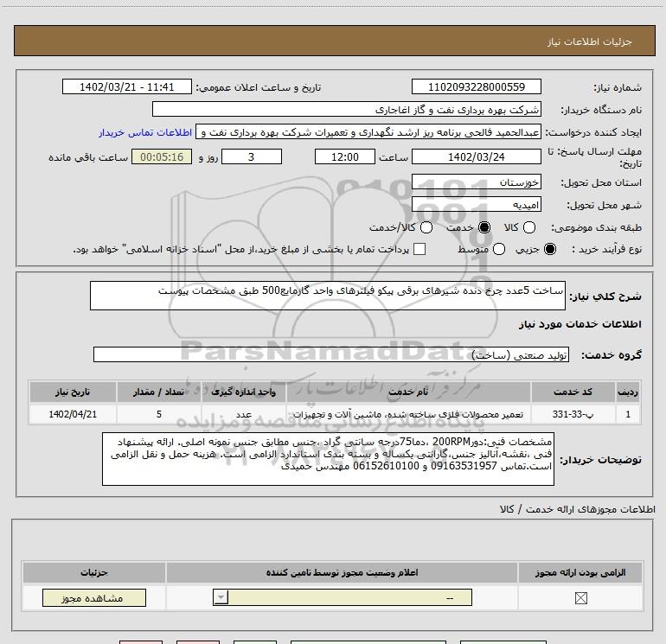Select the خدمت radio button
The image size is (666, 644).
pyautogui.click(x=483, y=227)
